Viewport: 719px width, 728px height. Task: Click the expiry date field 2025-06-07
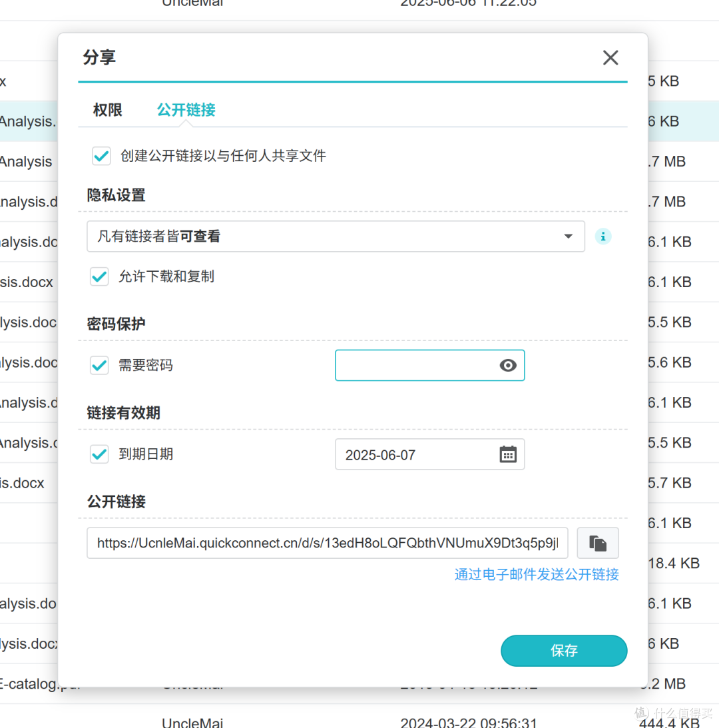[430, 454]
